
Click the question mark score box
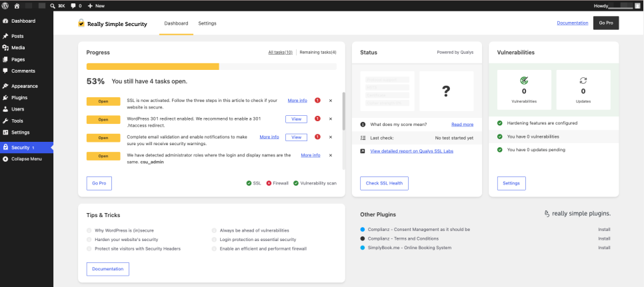[x=447, y=91]
